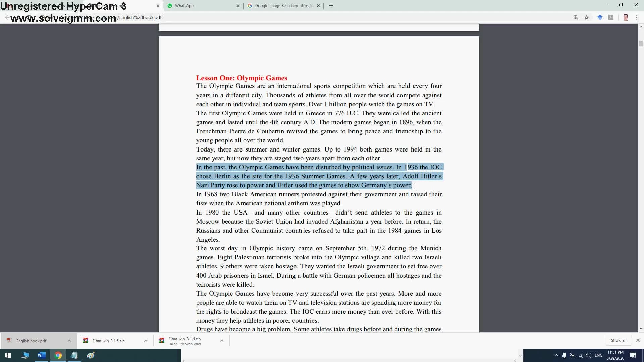Open the Windows notification center icon
The width and height of the screenshot is (644, 362).
[x=633, y=355]
